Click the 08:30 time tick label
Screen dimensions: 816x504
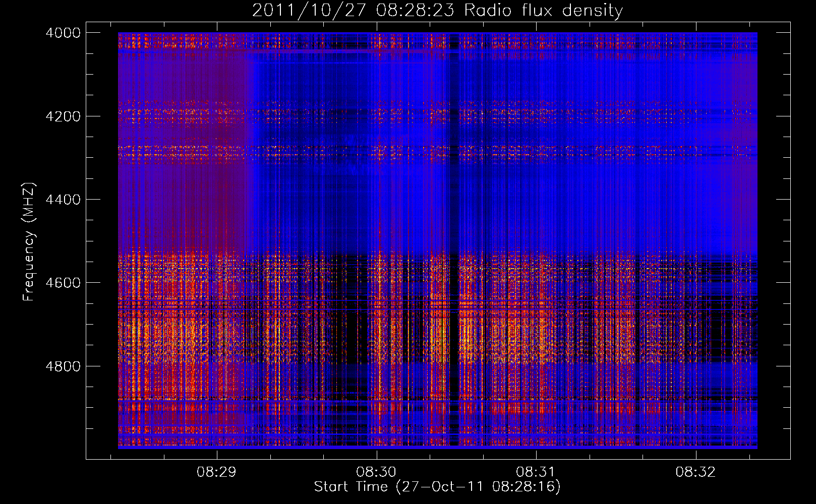(376, 472)
